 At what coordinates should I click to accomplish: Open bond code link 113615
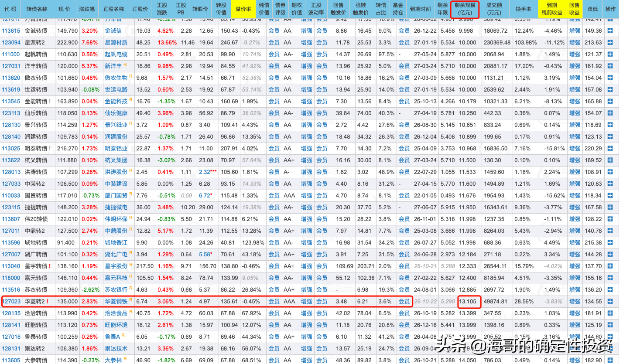tap(11, 31)
